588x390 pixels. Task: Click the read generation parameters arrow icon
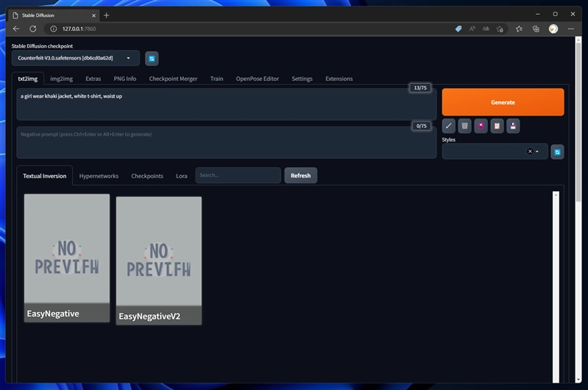(x=448, y=126)
